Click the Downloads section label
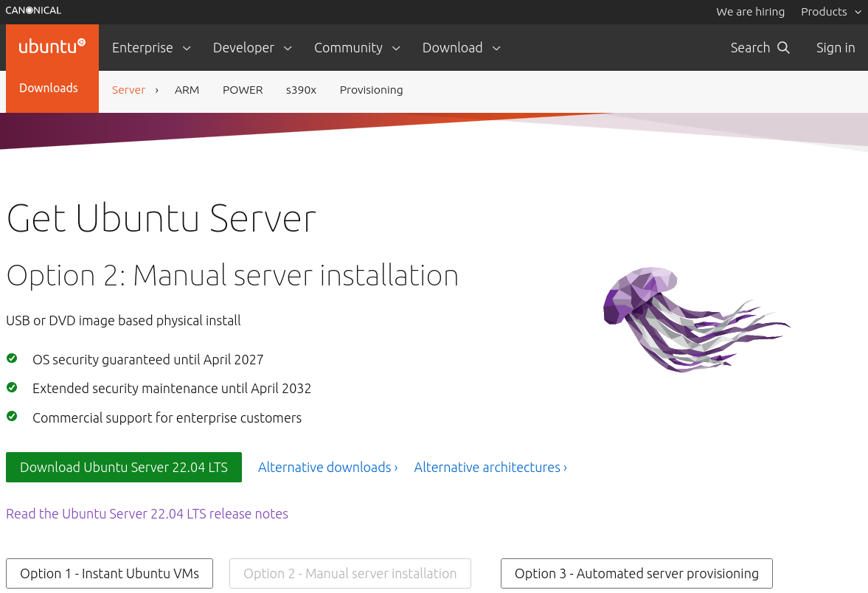Image resolution: width=868 pixels, height=593 pixels. pos(49,88)
